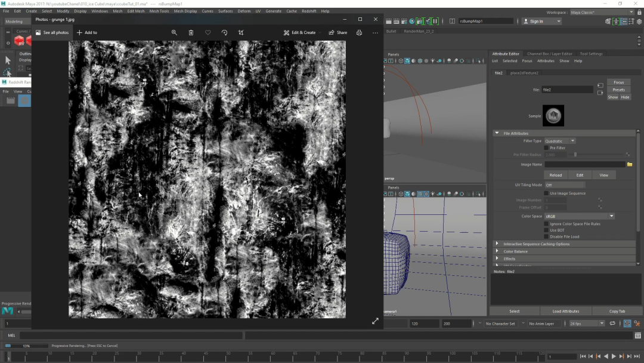Screen dimensions: 644x363
Task: Browse for image file using folder icon
Action: (x=630, y=164)
